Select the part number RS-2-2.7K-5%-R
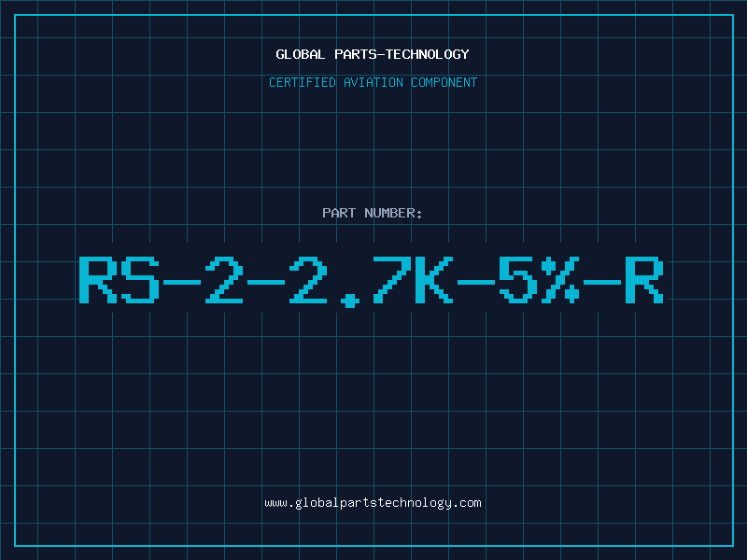 372,281
